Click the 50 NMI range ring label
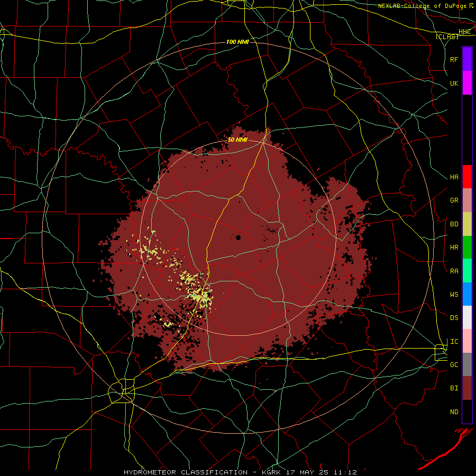Screen dimensions: 476x476 click(237, 140)
